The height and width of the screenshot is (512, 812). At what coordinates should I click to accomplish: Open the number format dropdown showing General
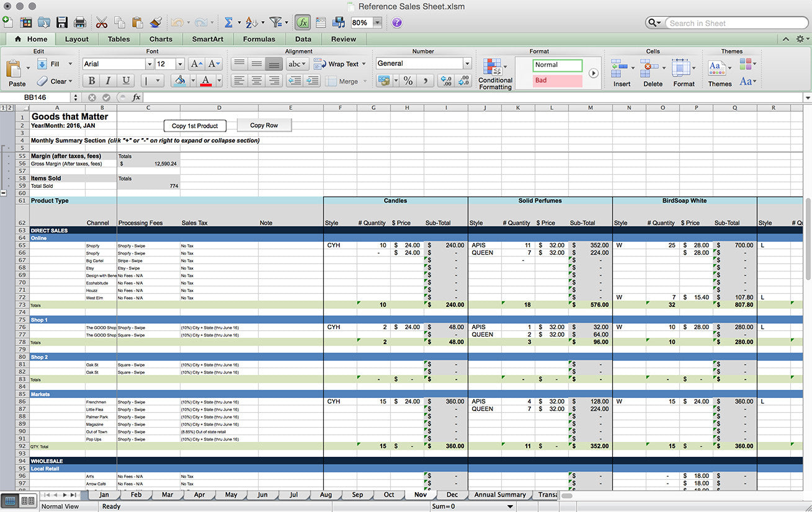(x=466, y=63)
